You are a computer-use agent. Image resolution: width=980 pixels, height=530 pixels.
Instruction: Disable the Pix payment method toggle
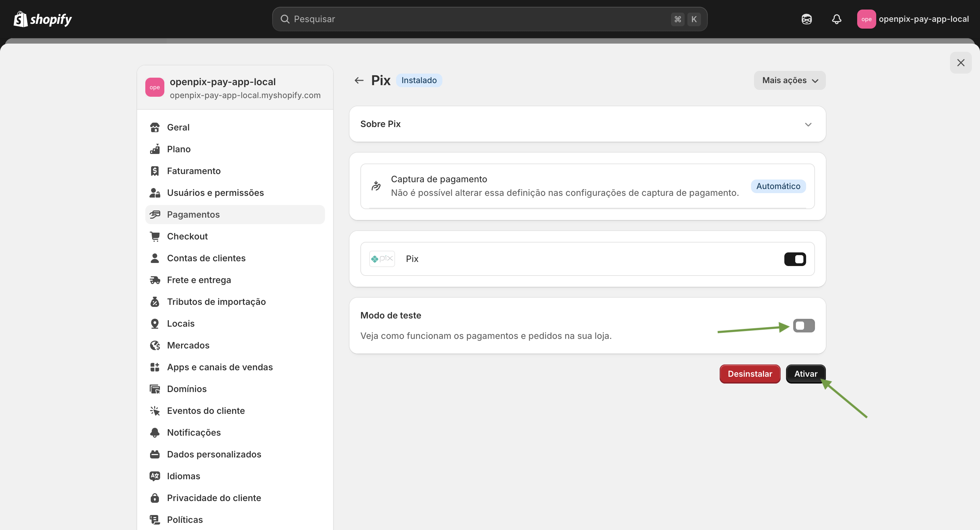click(795, 259)
